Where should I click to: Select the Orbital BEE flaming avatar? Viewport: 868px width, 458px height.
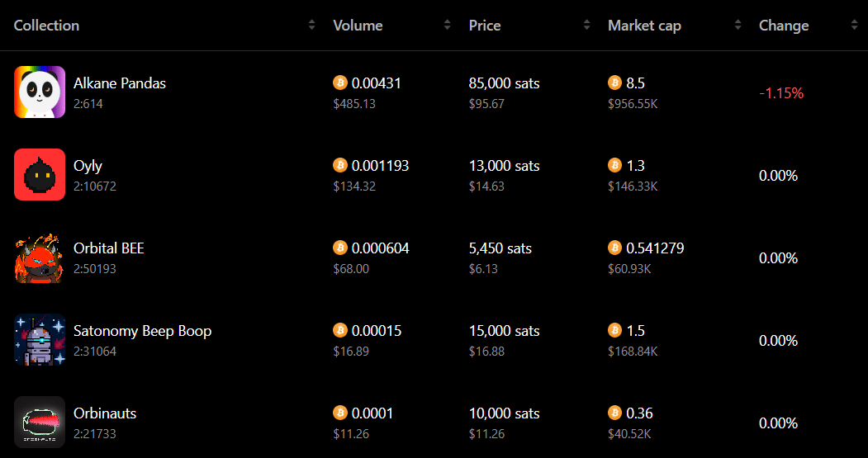point(40,257)
